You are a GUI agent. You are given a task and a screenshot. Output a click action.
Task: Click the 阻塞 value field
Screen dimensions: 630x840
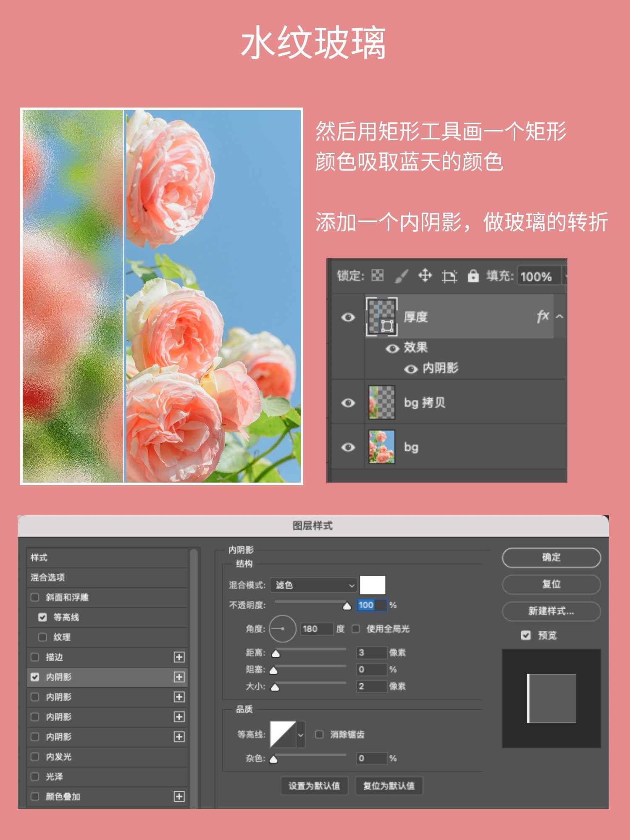click(372, 669)
